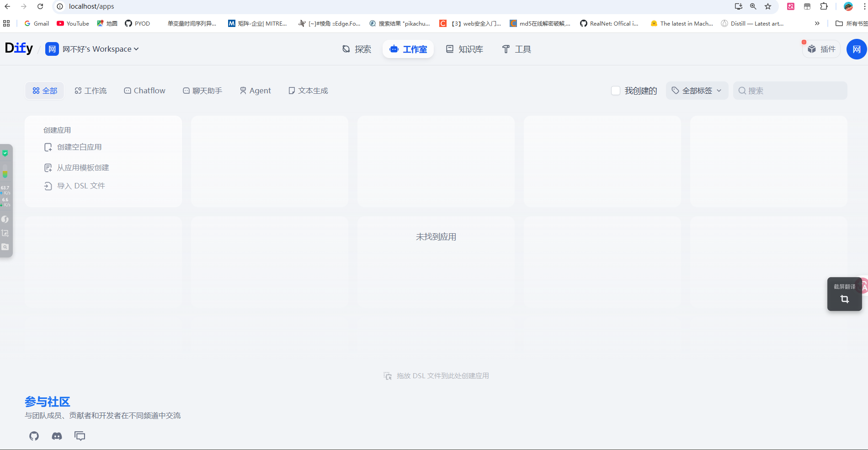Filter apps by 工作流
The width and height of the screenshot is (868, 450).
coord(91,91)
